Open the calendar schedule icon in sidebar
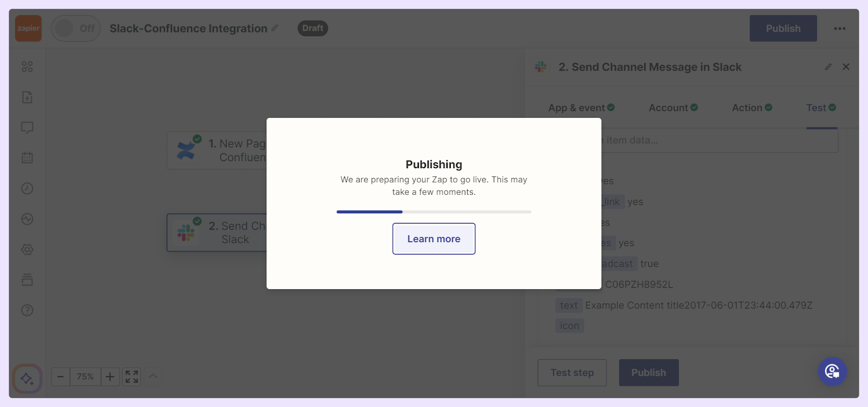Image resolution: width=868 pixels, height=407 pixels. point(27,158)
